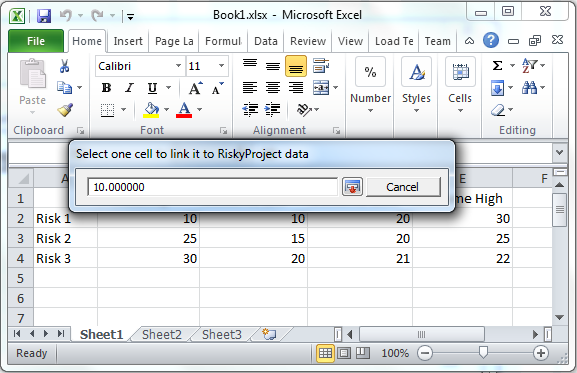Switch to Page Layout view in status bar
Viewport: 577px width, 373px height.
pyautogui.click(x=344, y=354)
